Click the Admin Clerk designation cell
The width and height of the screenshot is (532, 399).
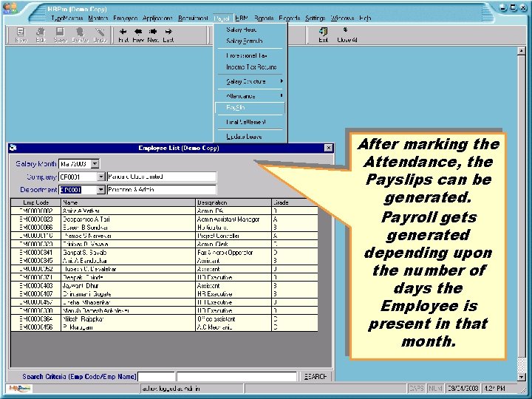(x=233, y=245)
